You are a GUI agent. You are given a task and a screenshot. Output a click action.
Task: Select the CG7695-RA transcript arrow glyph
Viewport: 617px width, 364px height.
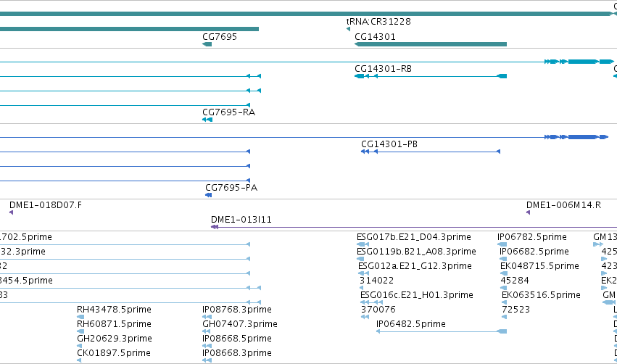[207, 120]
